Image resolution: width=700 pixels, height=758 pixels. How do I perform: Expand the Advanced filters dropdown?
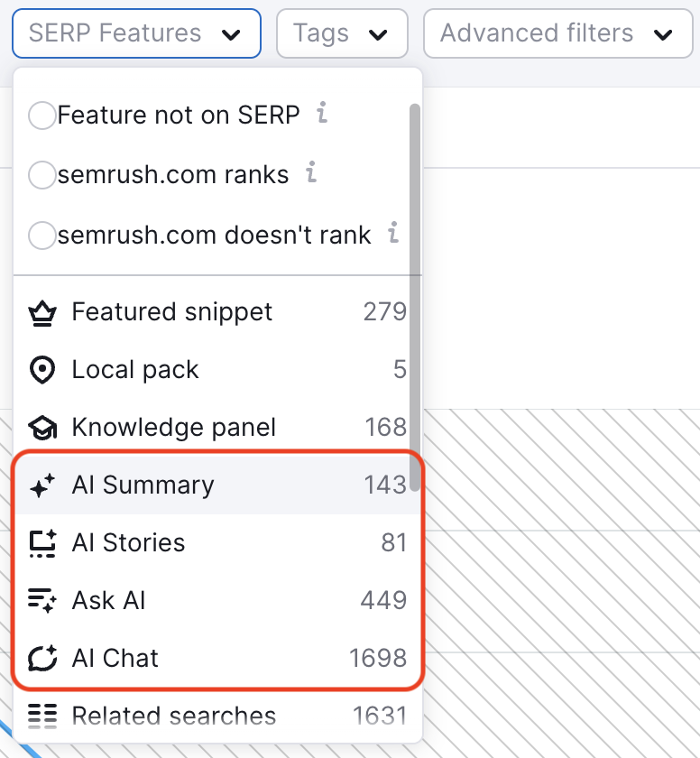tap(557, 33)
